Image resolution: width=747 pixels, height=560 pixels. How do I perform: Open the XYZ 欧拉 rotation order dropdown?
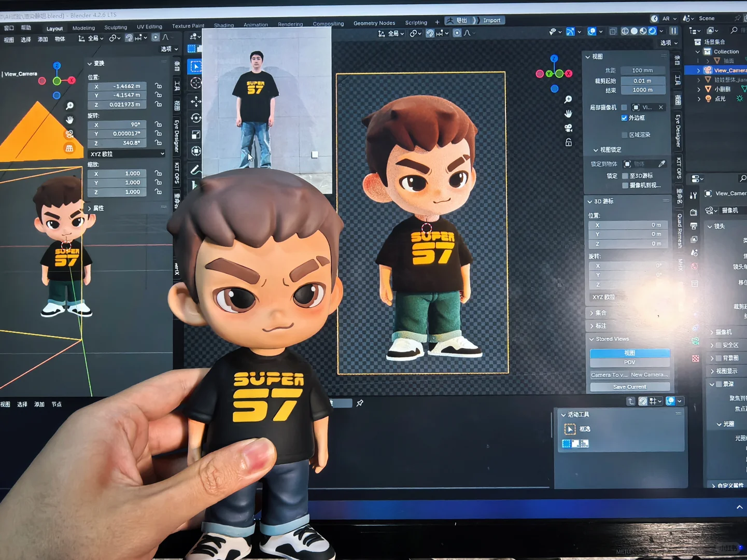point(126,153)
